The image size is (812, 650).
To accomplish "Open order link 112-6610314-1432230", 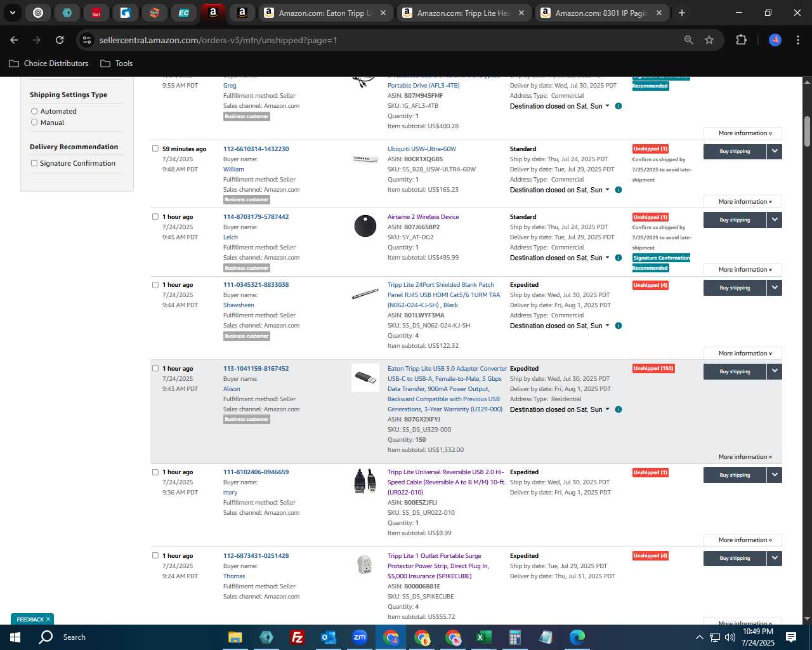I will click(x=256, y=149).
